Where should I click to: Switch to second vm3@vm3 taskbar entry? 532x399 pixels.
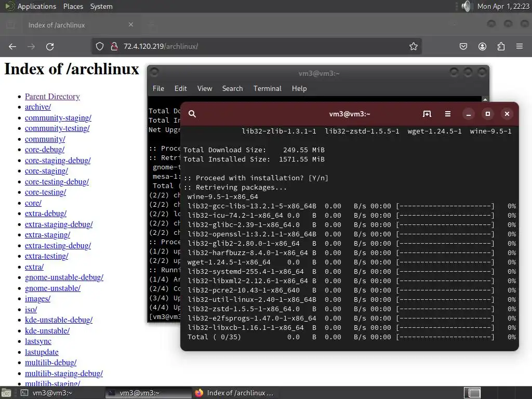pos(148,393)
